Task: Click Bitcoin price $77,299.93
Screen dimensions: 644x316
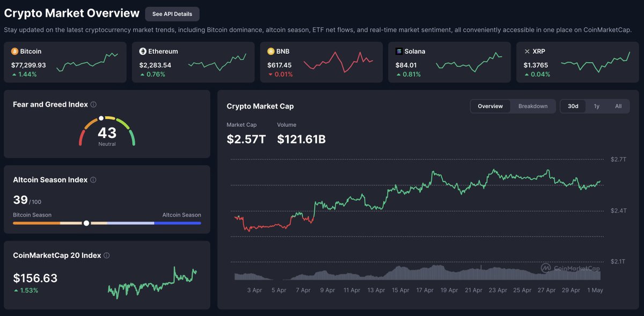Action: 28,65
